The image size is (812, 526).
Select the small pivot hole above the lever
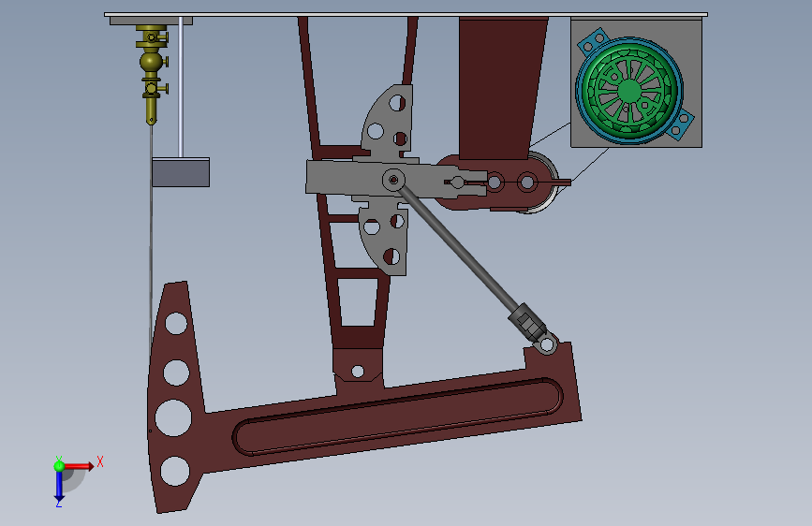[358, 371]
